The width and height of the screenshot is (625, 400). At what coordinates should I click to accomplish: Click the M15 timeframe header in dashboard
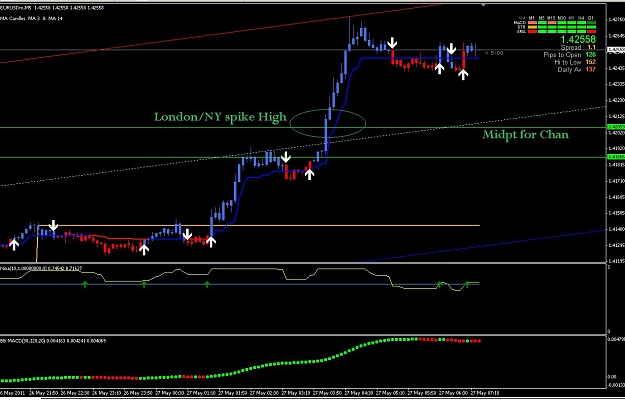[x=552, y=18]
